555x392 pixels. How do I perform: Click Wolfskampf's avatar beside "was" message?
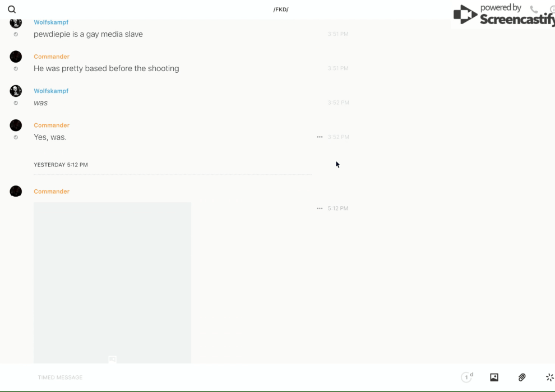(x=16, y=91)
